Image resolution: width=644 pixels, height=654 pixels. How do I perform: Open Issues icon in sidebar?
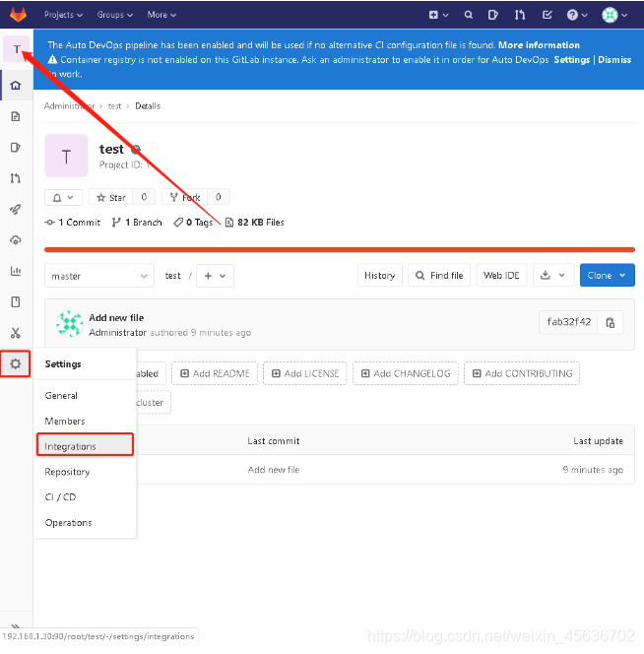[x=16, y=147]
